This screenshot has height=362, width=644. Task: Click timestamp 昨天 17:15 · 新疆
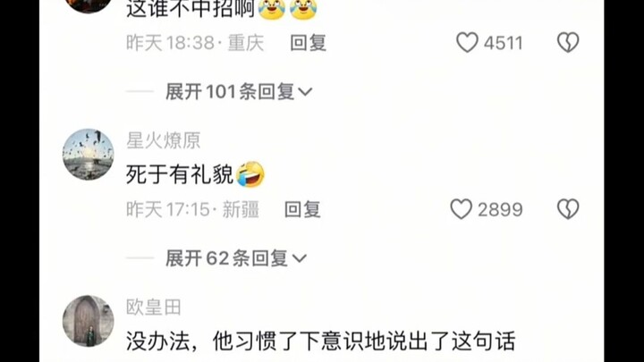(x=192, y=209)
